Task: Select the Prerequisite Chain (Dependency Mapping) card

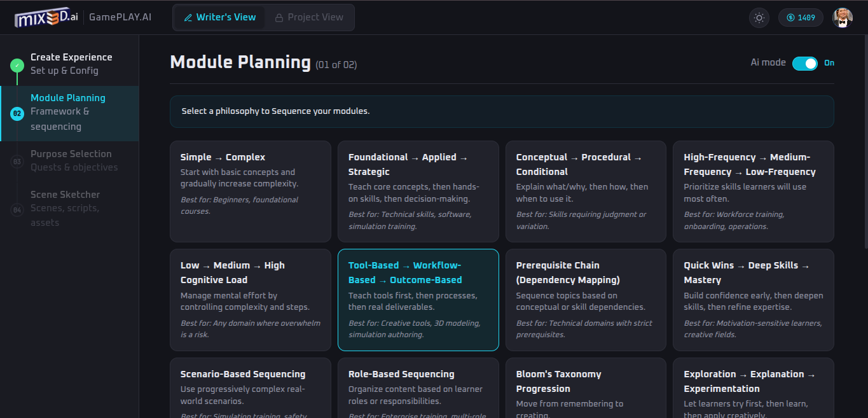Action: pos(585,300)
